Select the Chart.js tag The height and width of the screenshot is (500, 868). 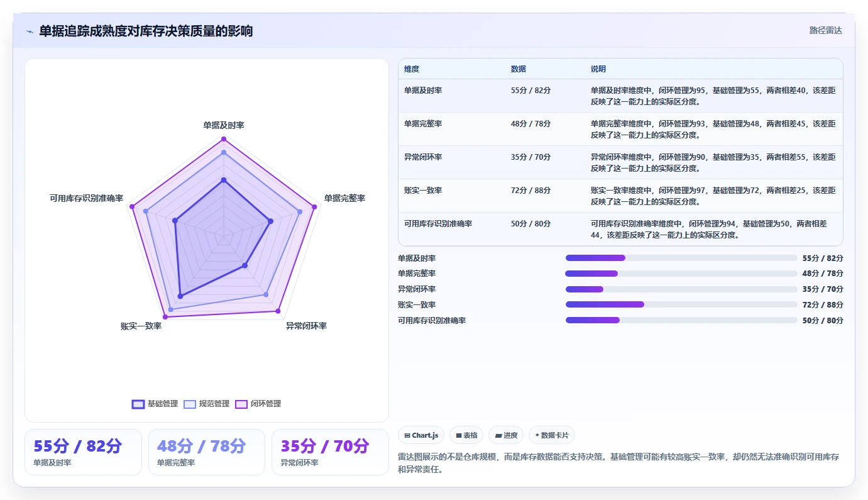pos(421,435)
